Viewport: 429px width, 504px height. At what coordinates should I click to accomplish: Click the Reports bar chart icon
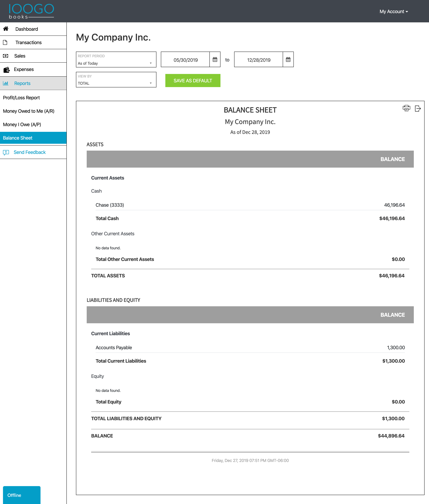6,83
